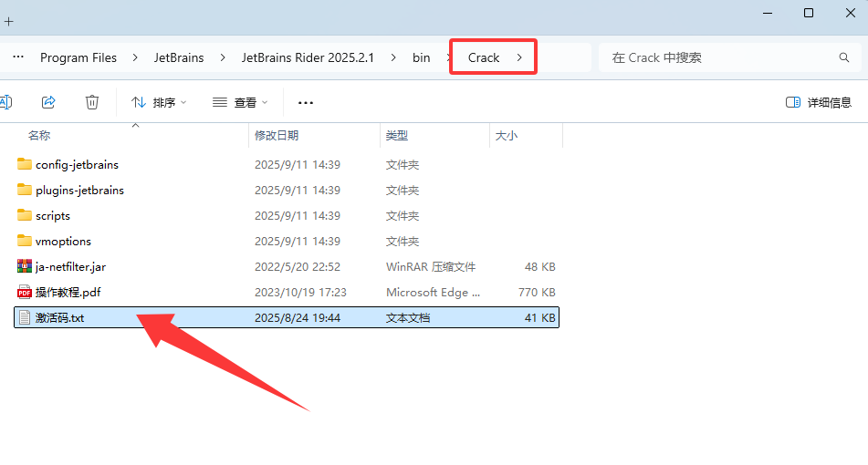Click the ja-netfilter.jar file name
This screenshot has height=465, width=868.
coord(71,266)
